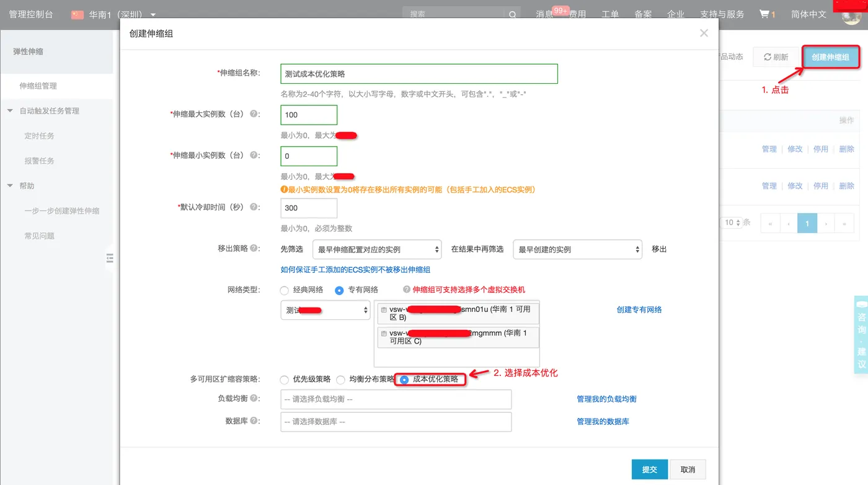Open the 备案 top menu
The height and width of the screenshot is (485, 868).
pyautogui.click(x=643, y=14)
